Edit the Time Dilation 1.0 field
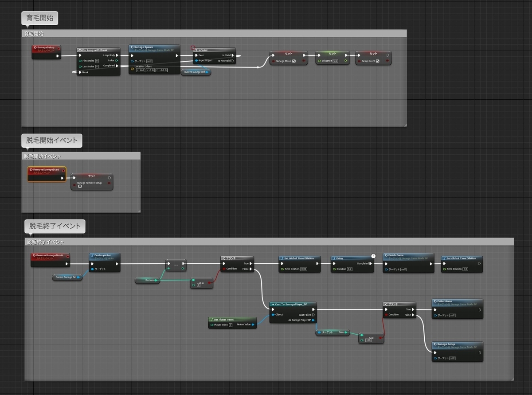 point(465,269)
